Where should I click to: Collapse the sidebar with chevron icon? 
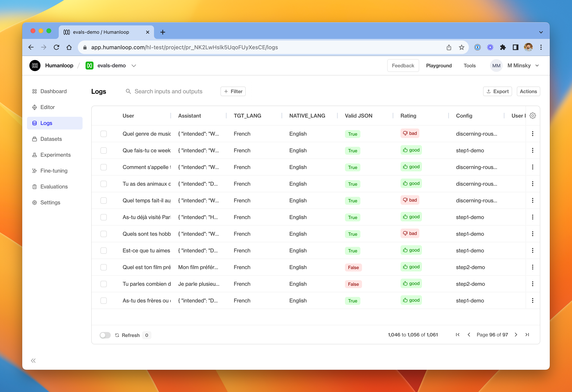click(x=33, y=360)
